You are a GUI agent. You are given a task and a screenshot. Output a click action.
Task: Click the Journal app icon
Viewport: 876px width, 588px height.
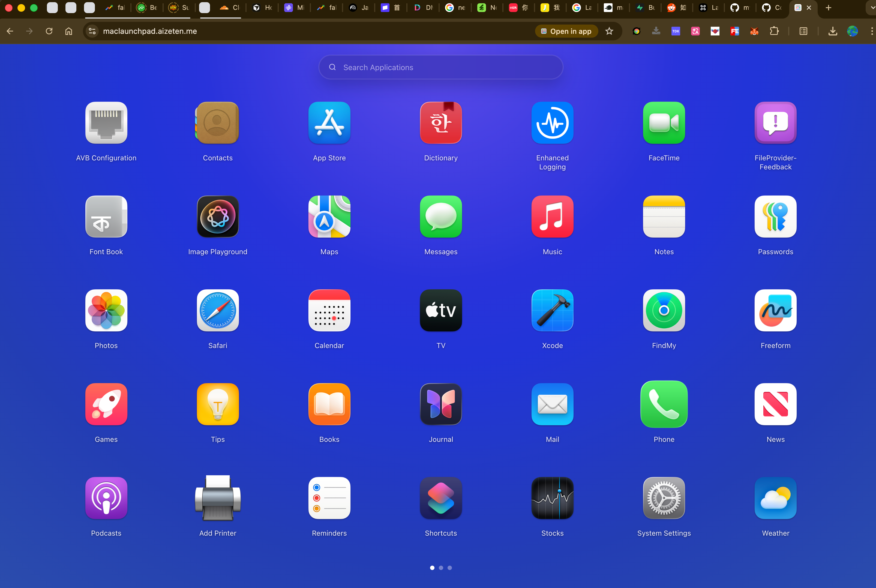tap(441, 404)
